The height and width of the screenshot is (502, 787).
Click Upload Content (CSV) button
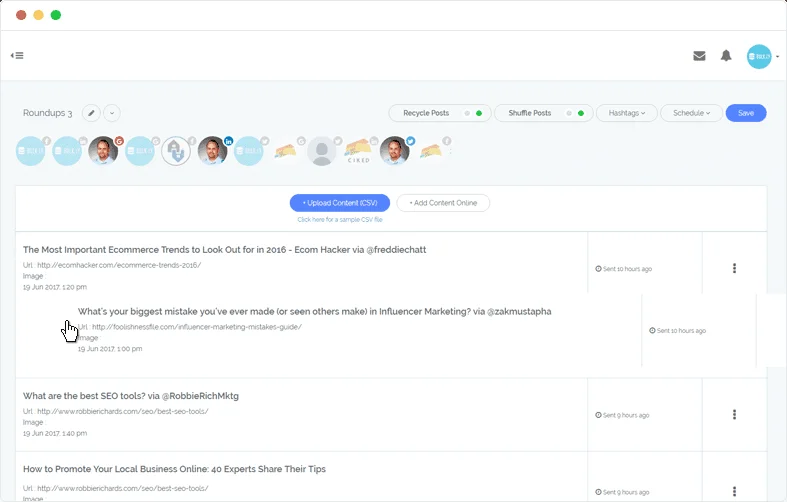click(x=339, y=203)
